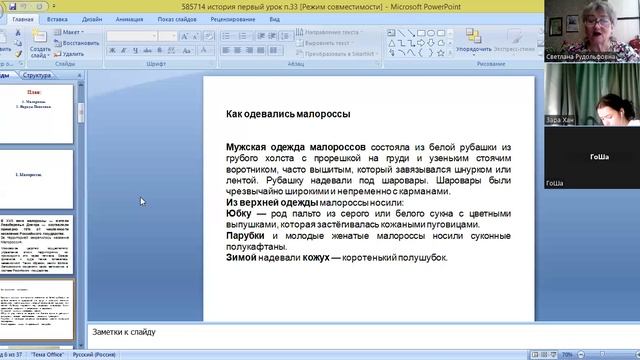Open the Вид ribbon tab
This screenshot has width=640, height=360.
274,19
